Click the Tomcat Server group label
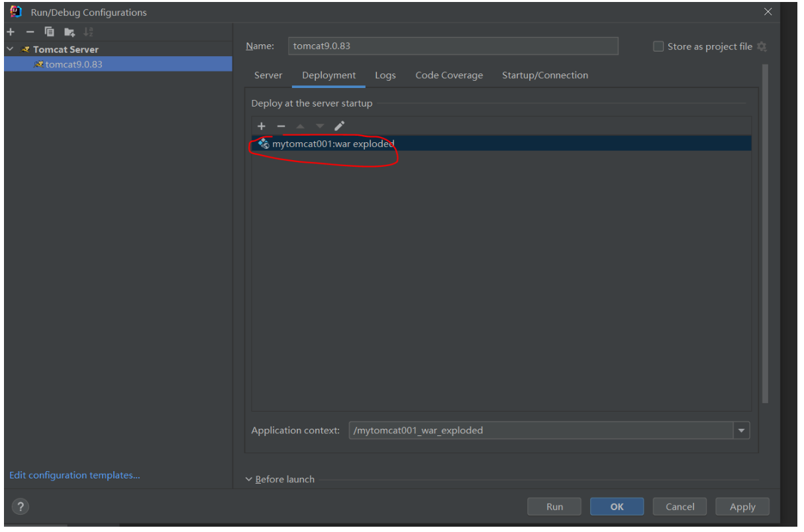Viewport: 804px width, 532px height. coord(66,49)
